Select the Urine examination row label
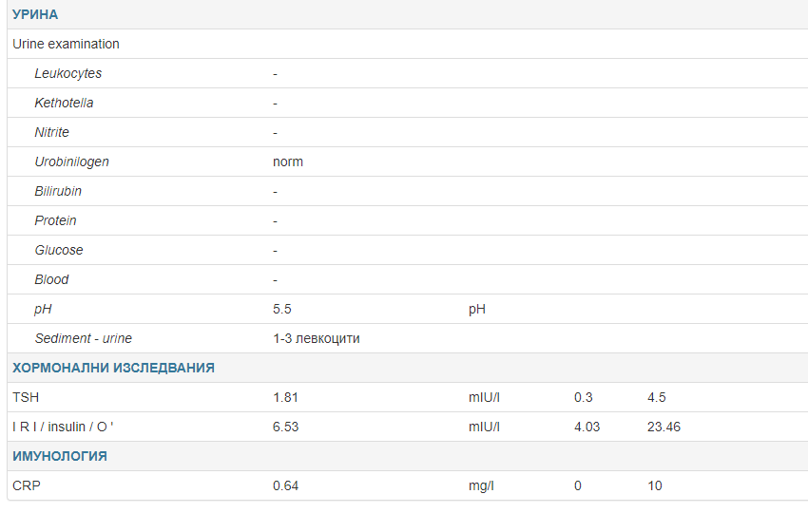 click(66, 44)
